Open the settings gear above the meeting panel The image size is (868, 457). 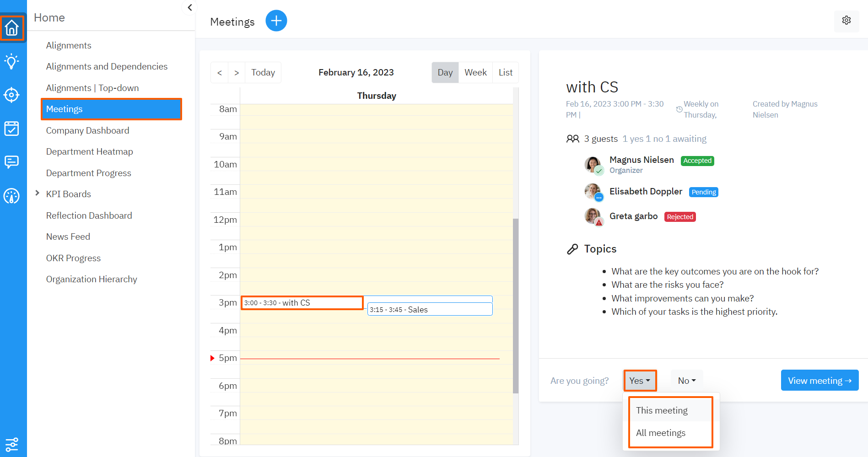846,21
